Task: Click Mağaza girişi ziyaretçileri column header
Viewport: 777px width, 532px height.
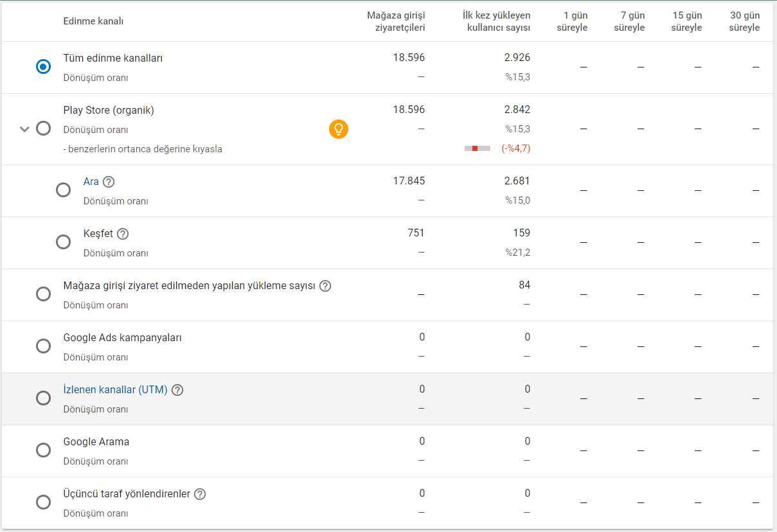Action: pyautogui.click(x=396, y=21)
